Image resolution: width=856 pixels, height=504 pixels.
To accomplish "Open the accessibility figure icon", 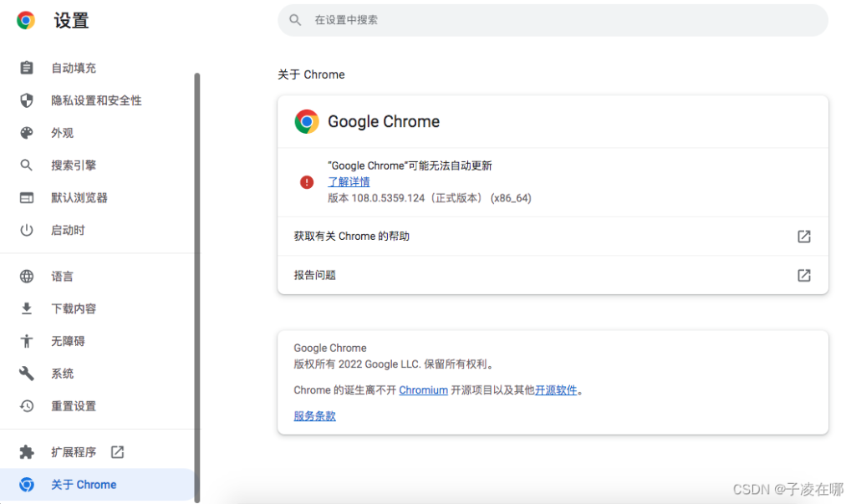I will 26,341.
